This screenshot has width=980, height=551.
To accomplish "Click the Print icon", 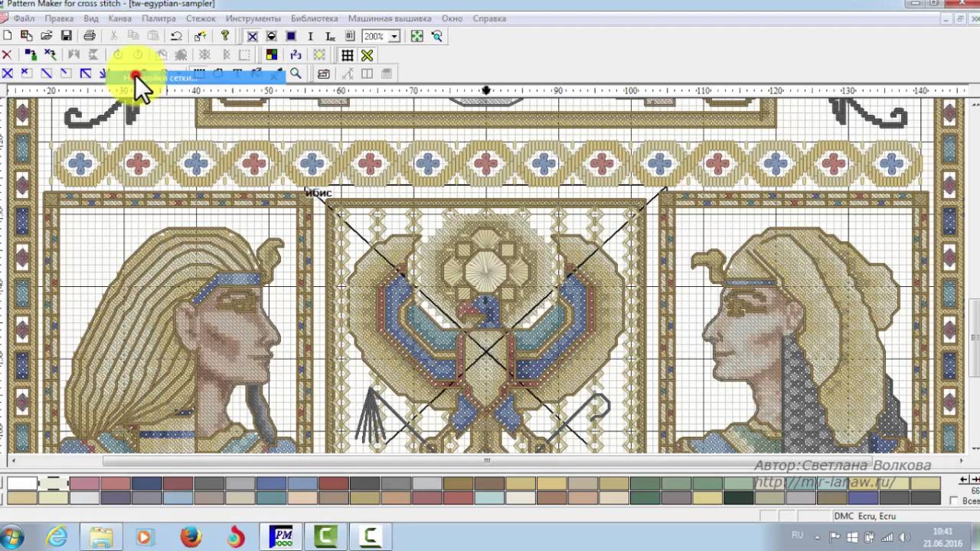I will click(90, 35).
